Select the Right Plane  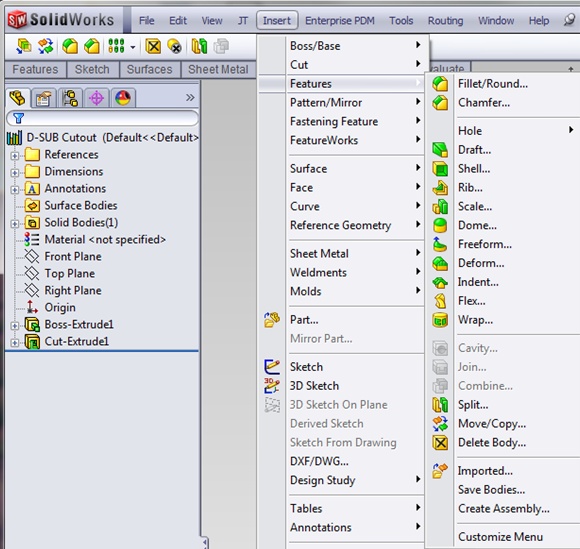[73, 291]
